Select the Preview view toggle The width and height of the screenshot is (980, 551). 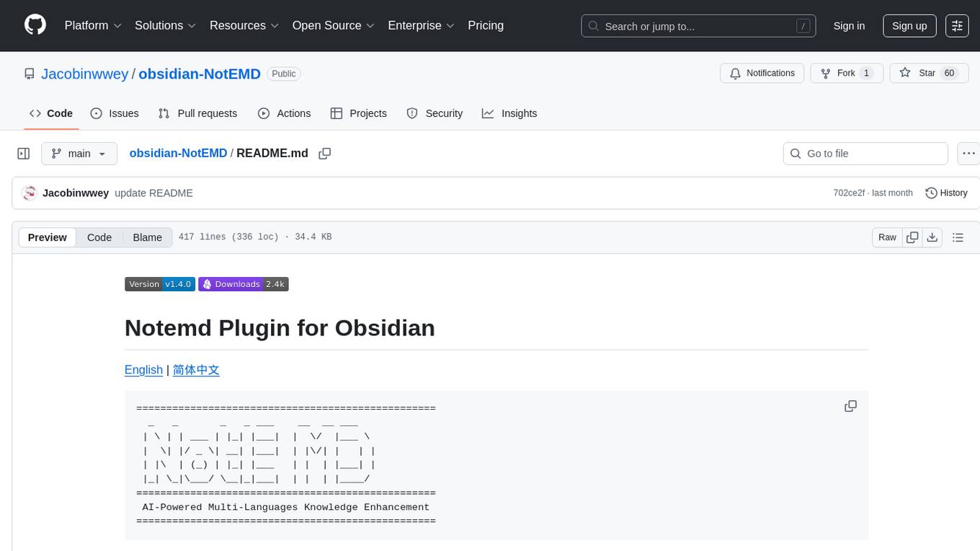[48, 237]
